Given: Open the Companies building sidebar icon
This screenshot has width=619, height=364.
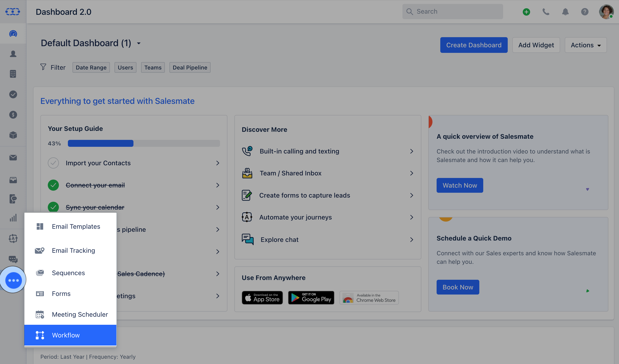Looking at the screenshot, I should point(13,74).
